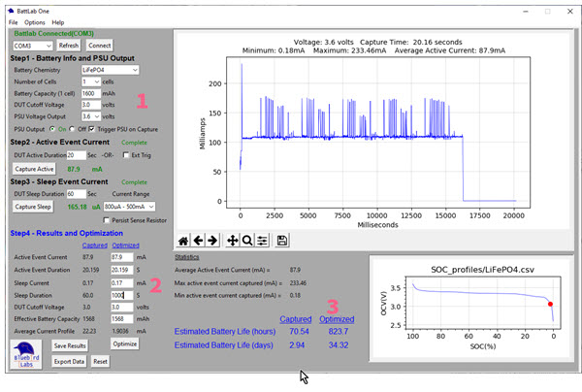Click optimized Sleep Current field
Screen dimensions: 582x392
click(x=122, y=283)
